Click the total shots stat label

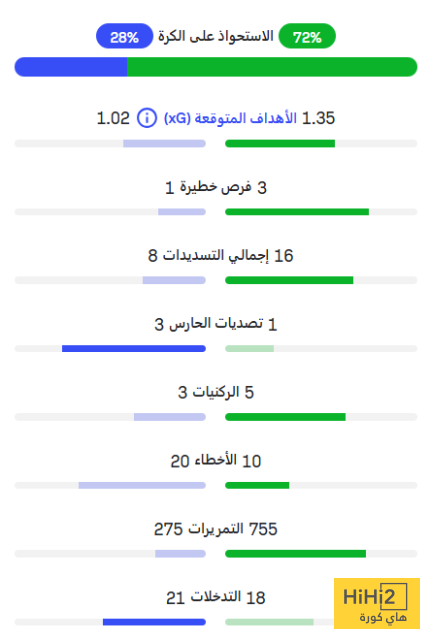click(x=220, y=256)
